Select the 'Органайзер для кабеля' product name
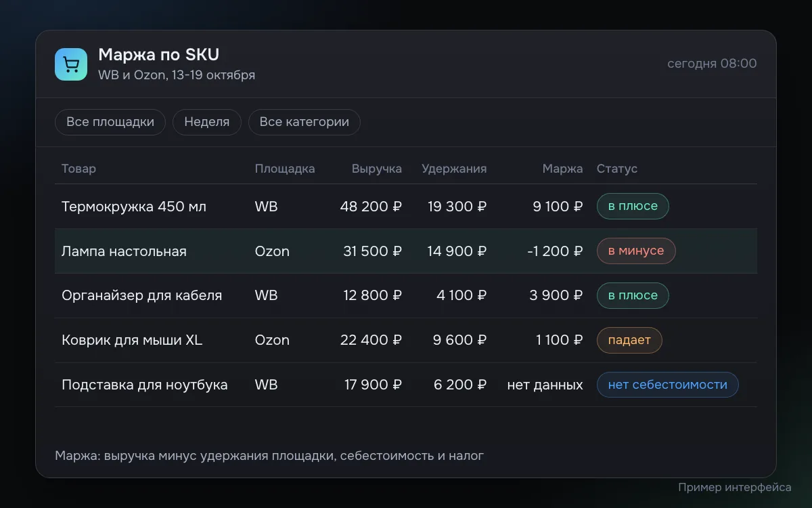This screenshot has width=812, height=508. (x=142, y=295)
